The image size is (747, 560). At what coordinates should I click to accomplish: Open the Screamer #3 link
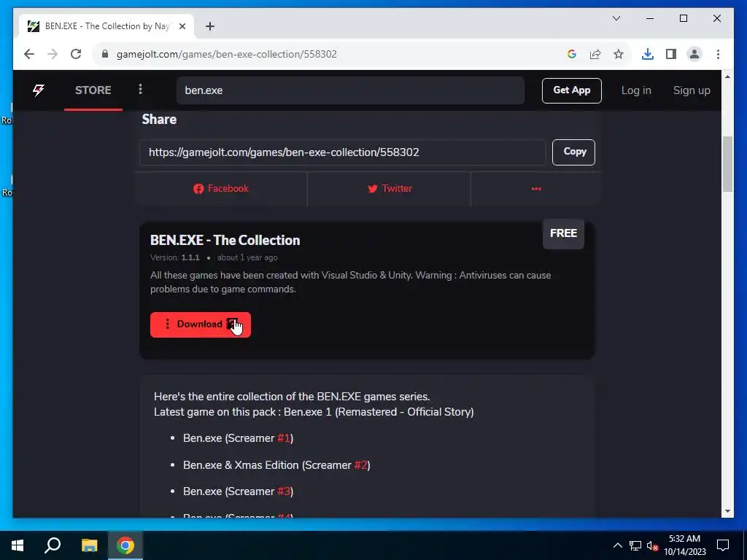point(284,491)
